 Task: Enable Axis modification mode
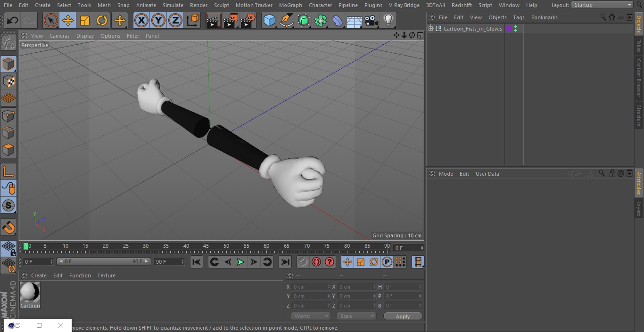click(8, 171)
